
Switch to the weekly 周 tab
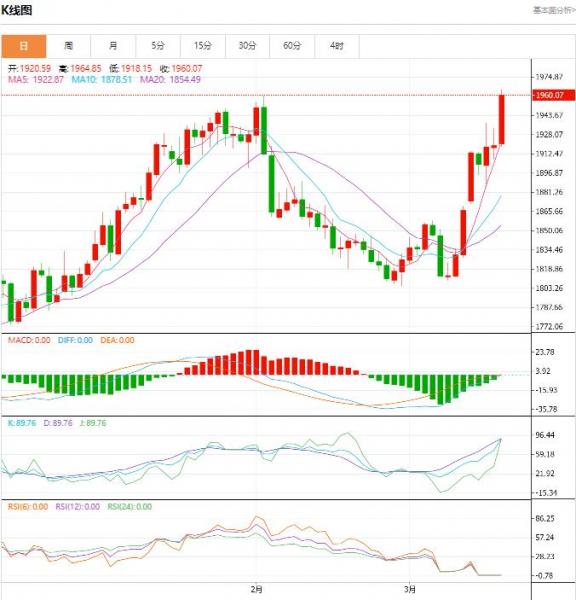69,46
